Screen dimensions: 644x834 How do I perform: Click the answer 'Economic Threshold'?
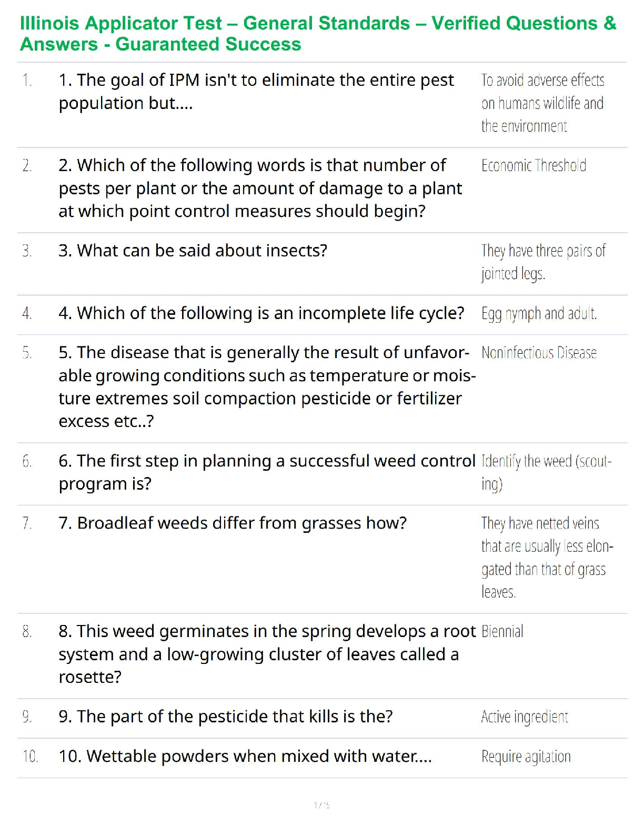[534, 166]
